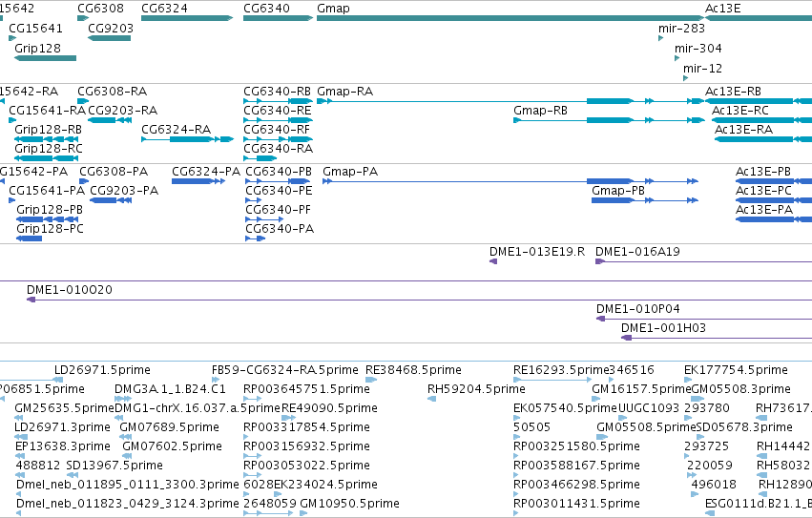Viewport: 812px width, 518px height.
Task: Click the SD13967.5prime EST label
Action: (115, 466)
